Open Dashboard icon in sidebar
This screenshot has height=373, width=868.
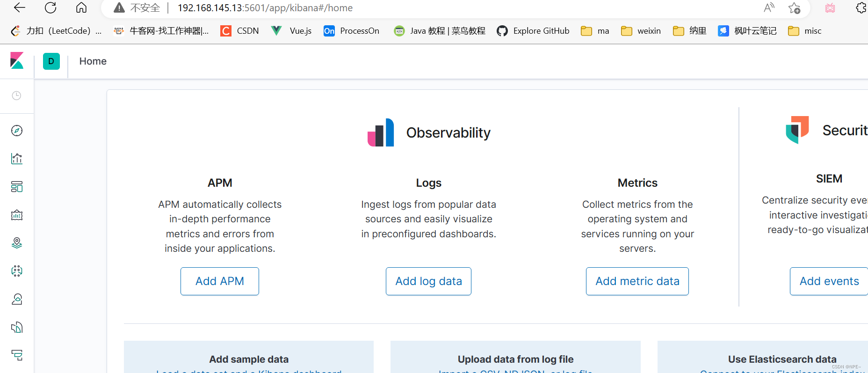[x=17, y=187]
